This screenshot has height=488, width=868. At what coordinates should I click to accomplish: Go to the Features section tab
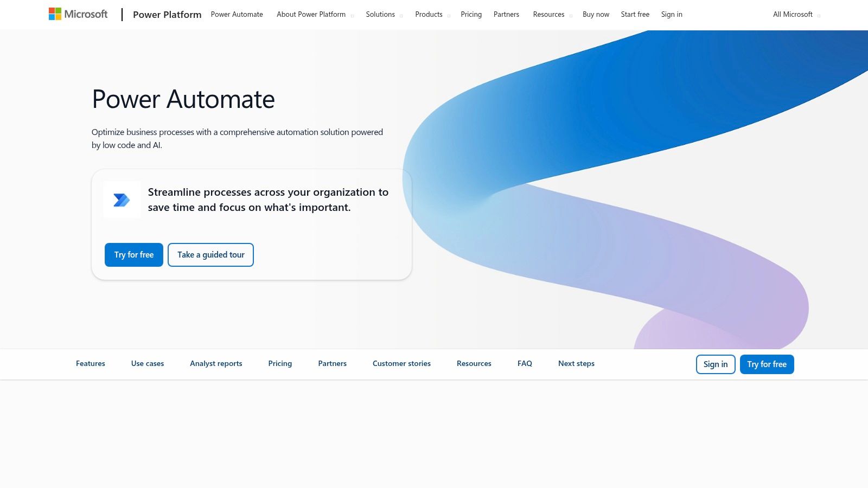91,364
